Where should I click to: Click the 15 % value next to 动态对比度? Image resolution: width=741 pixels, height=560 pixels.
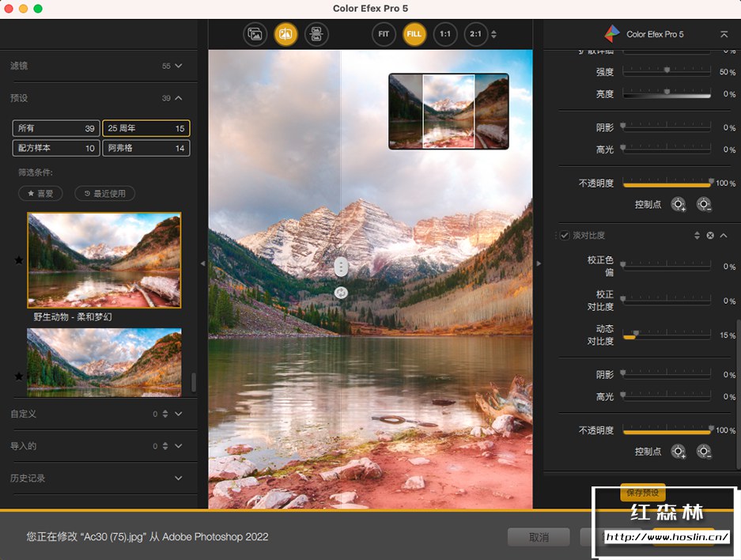point(728,335)
